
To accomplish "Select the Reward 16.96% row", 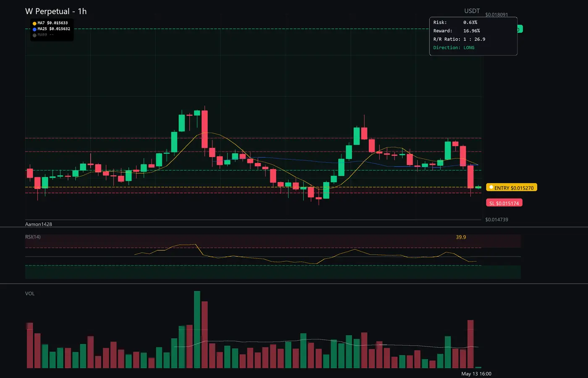I will (457, 31).
